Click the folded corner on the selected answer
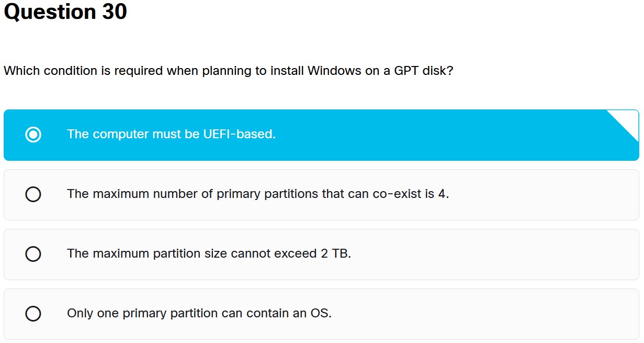The image size is (644, 343). pyautogui.click(x=625, y=121)
